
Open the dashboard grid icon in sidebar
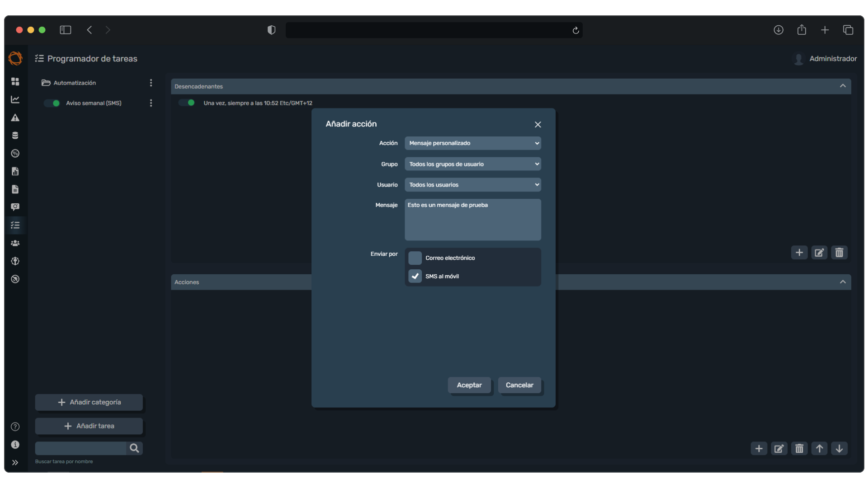tap(15, 81)
